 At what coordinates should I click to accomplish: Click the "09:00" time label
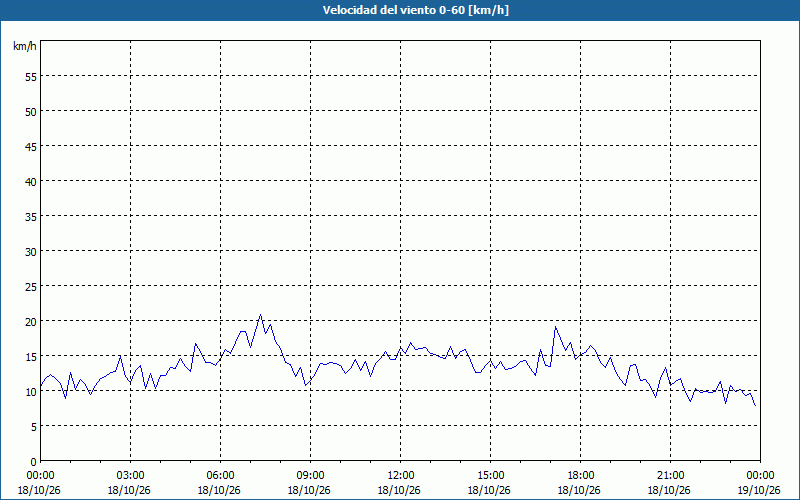310,476
